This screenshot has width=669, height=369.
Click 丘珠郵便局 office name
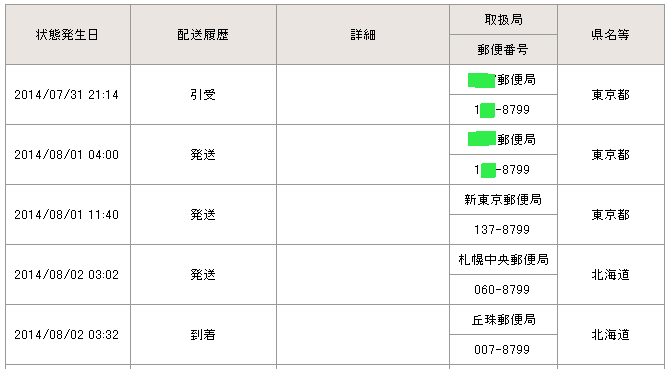(x=503, y=320)
